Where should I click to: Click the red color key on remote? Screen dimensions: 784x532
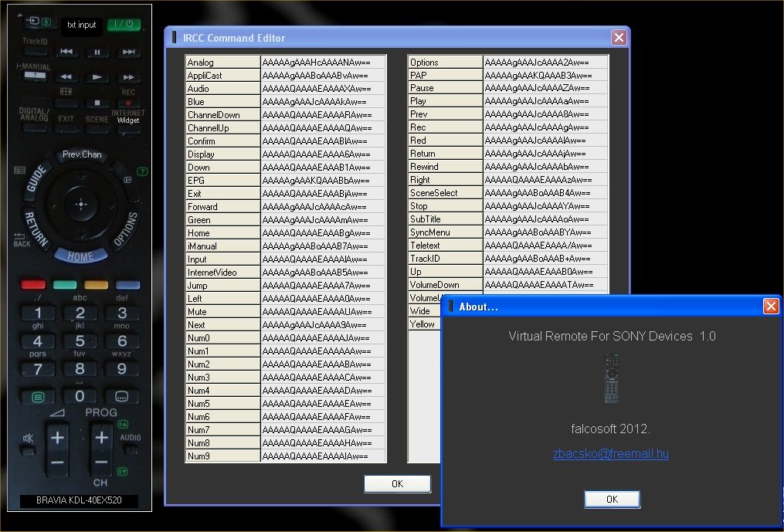pyautogui.click(x=33, y=284)
